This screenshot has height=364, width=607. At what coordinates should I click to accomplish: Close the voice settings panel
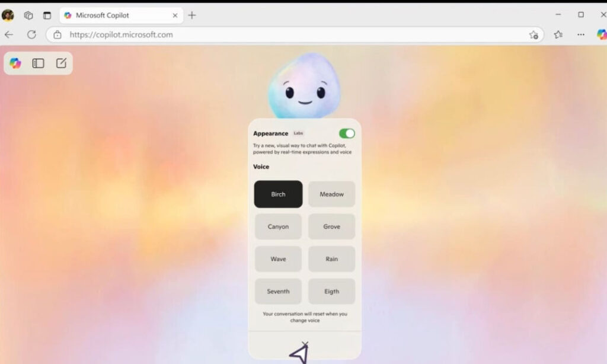coord(305,344)
